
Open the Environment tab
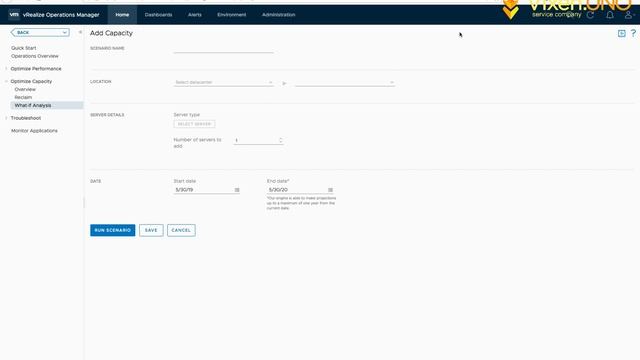pyautogui.click(x=231, y=15)
